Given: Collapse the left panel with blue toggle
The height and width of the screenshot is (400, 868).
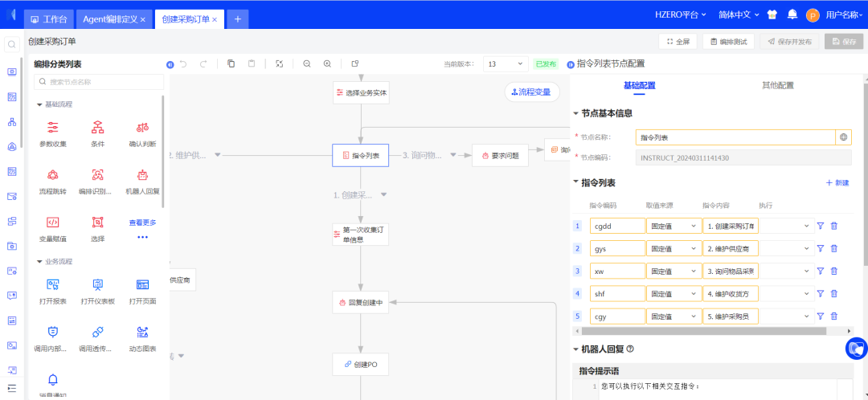Looking at the screenshot, I should 170,64.
